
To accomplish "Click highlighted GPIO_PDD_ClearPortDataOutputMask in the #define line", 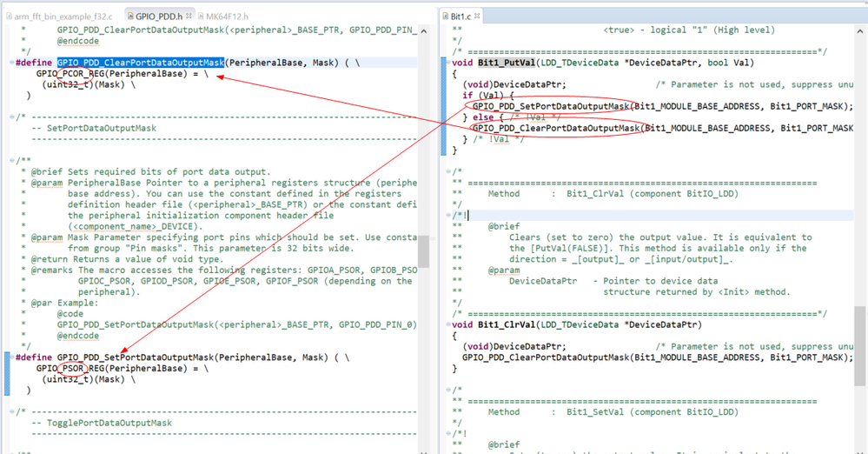I will pos(141,63).
